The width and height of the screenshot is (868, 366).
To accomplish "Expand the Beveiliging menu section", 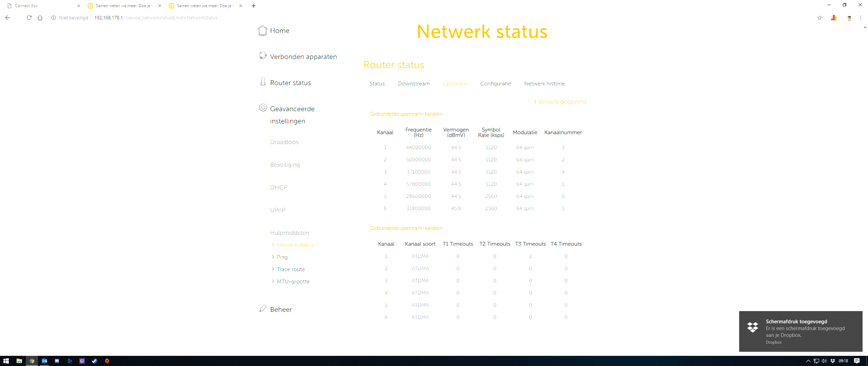I will (x=285, y=165).
